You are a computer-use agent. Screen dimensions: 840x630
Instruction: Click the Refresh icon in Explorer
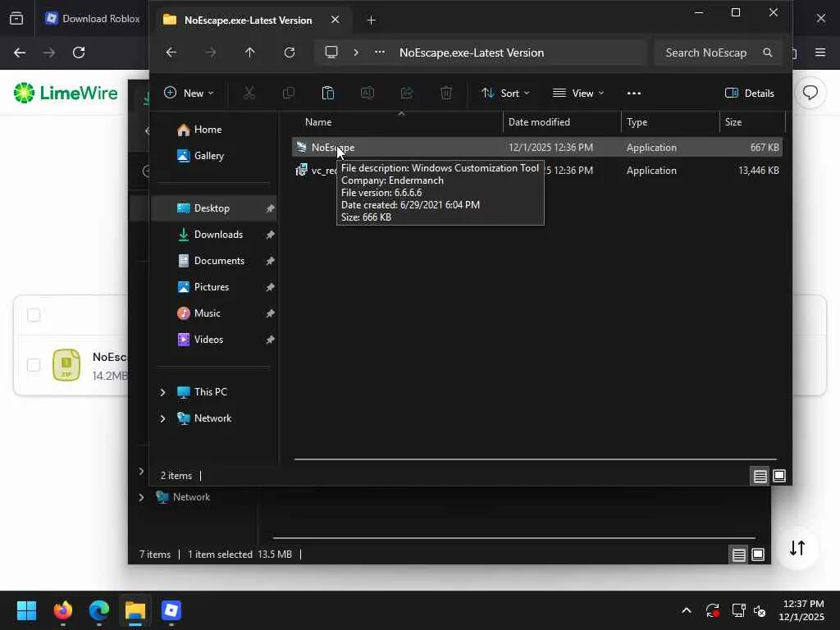coord(289,52)
